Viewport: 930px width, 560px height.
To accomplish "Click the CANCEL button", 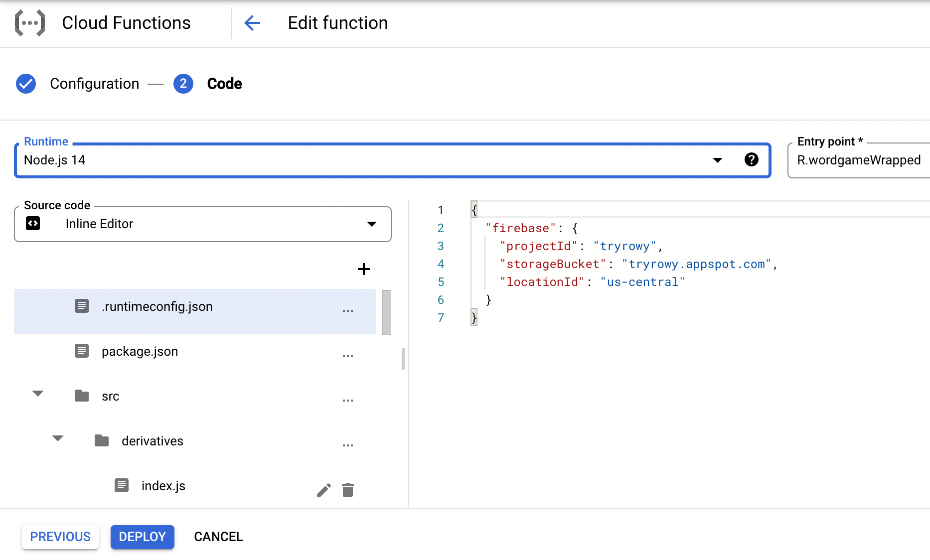I will coord(218,537).
